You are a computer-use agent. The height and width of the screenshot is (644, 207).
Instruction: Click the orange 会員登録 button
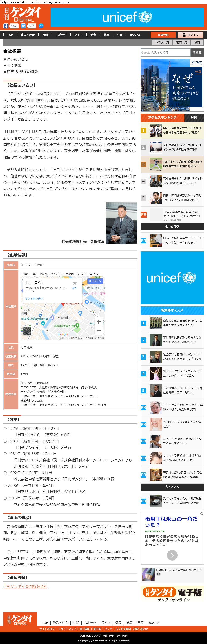point(163,35)
